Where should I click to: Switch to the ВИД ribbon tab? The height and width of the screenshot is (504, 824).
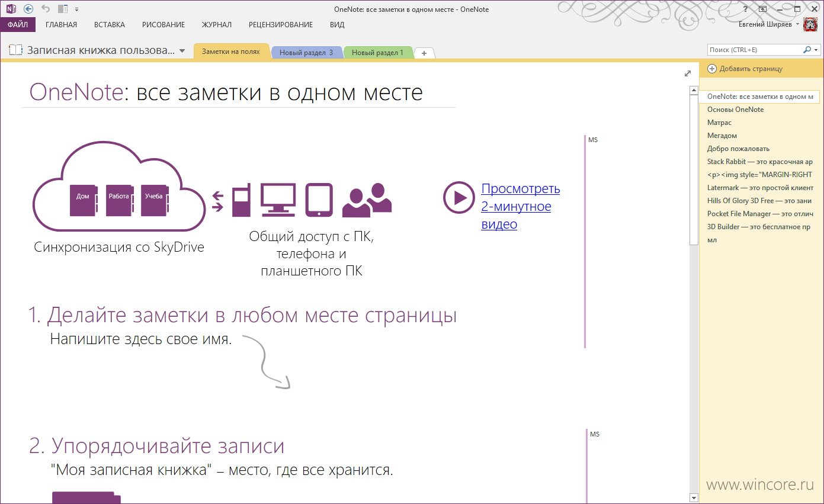337,24
